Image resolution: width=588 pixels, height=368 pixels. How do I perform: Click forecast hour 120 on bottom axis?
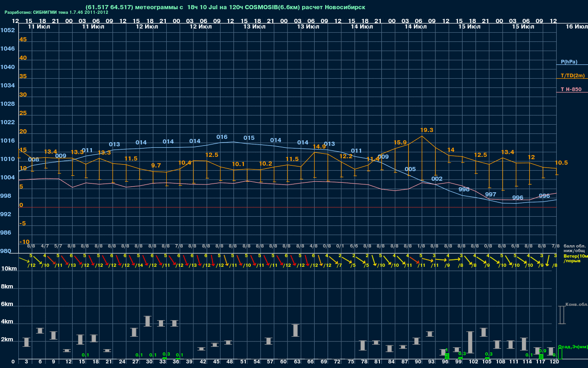(554, 362)
